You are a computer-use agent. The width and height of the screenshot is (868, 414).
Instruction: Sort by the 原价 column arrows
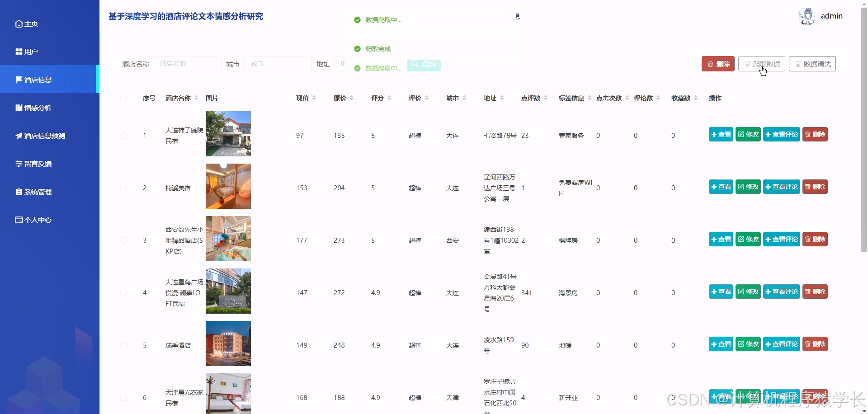(352, 98)
